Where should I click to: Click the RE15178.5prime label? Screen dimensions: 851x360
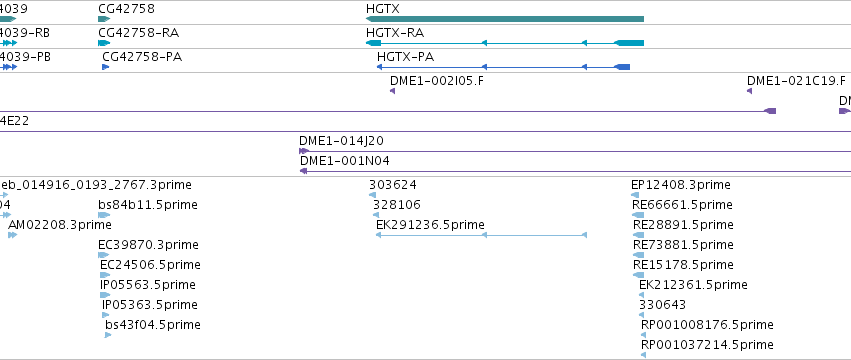(683, 264)
